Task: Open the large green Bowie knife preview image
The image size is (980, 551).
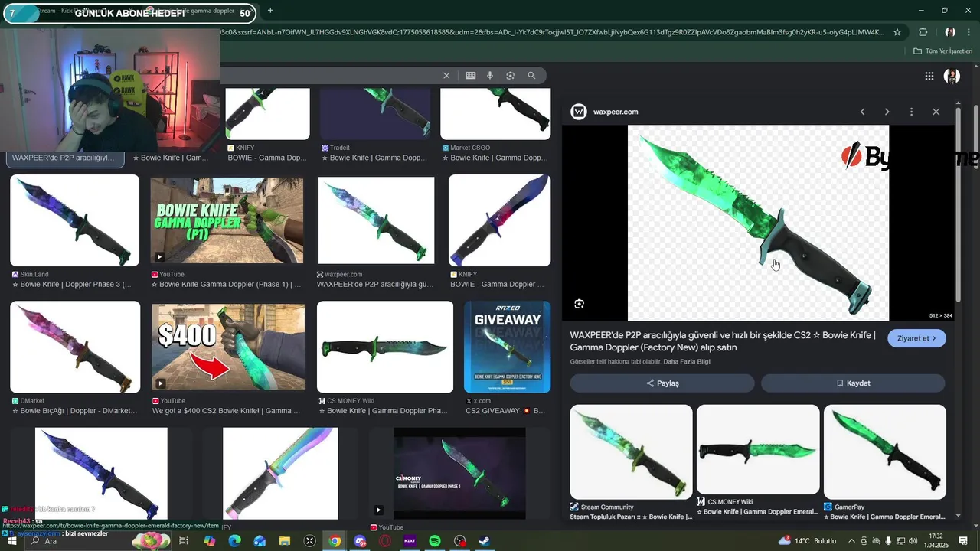Action: [758, 223]
